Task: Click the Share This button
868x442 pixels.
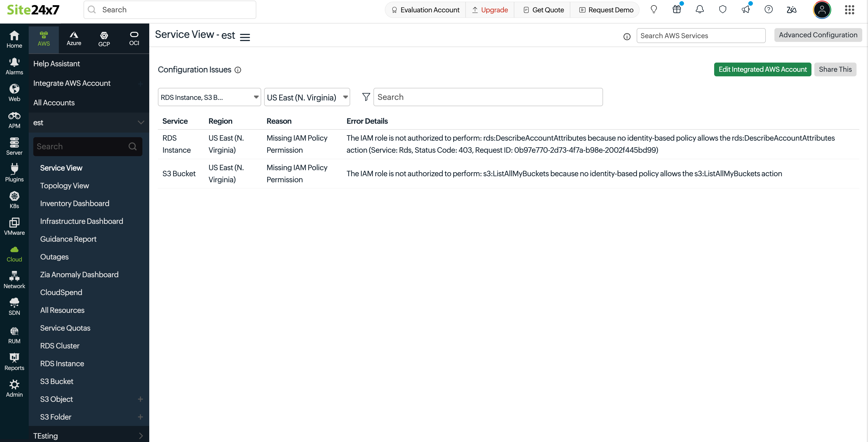Action: tap(835, 69)
